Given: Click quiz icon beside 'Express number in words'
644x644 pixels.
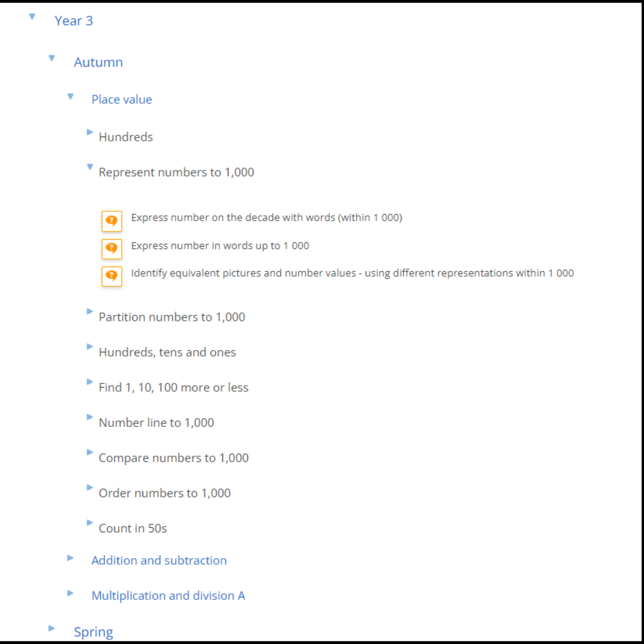Looking at the screenshot, I should pos(112,249).
